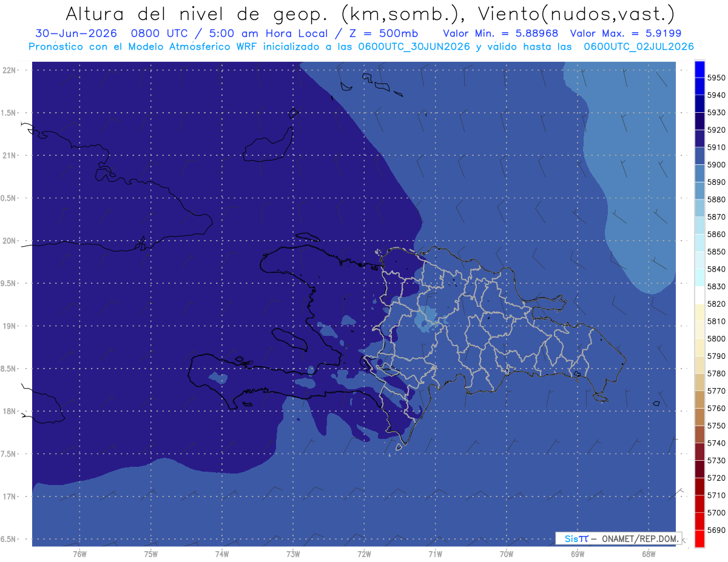The width and height of the screenshot is (728, 562).
Task: Click the legend swatch between 5880 and 5870
Action: 699,209
